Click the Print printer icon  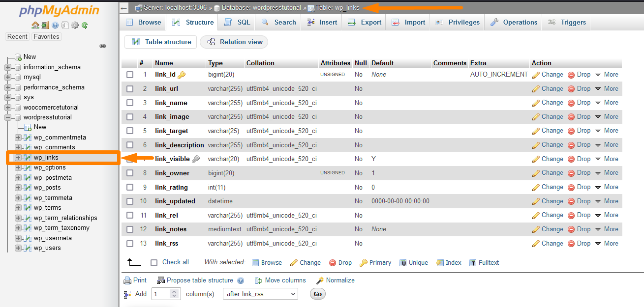[127, 280]
